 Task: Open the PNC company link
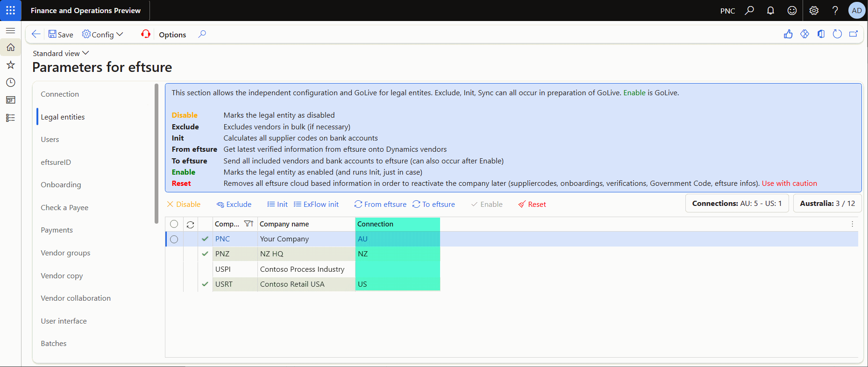222,239
